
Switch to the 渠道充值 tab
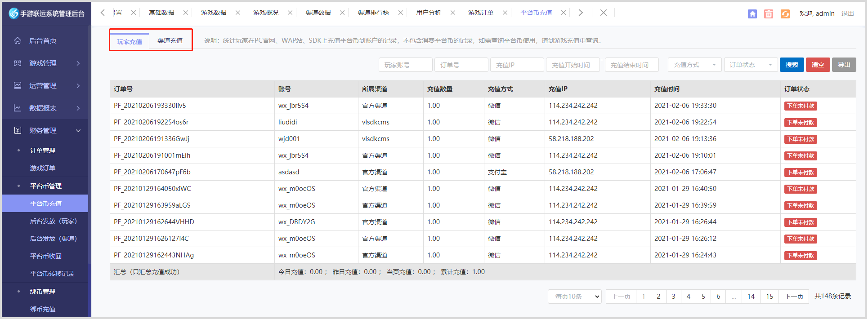point(170,40)
